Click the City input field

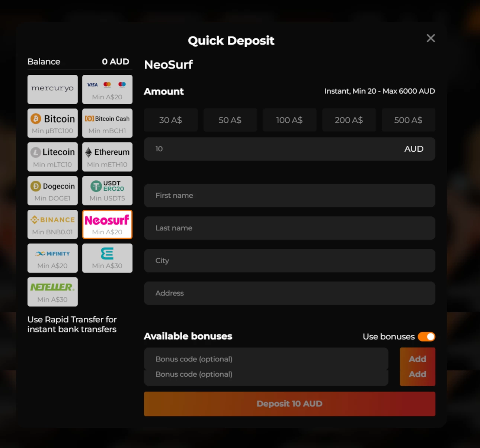pyautogui.click(x=289, y=261)
